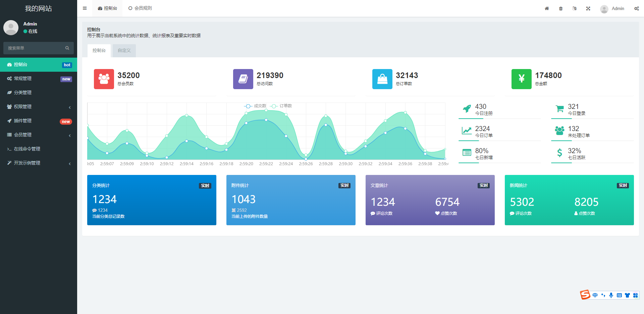Switch to the 自定义 tab
The height and width of the screenshot is (314, 644).
pos(124,51)
